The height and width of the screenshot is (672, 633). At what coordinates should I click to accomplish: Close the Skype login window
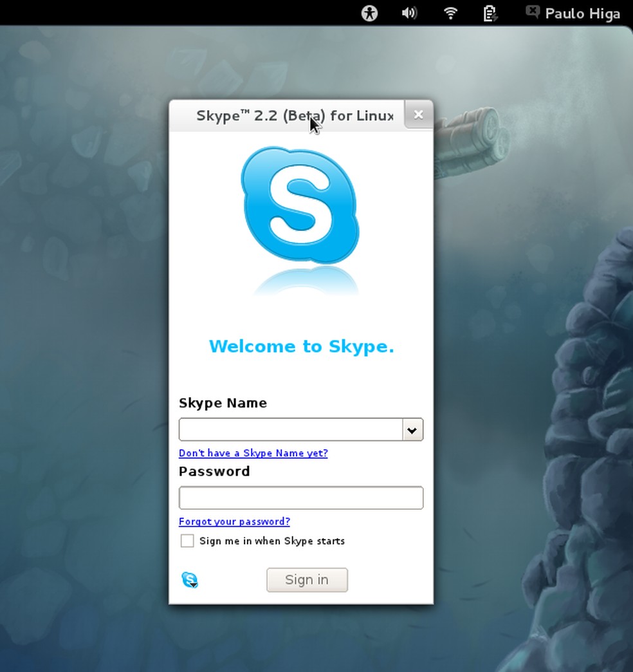pyautogui.click(x=418, y=115)
